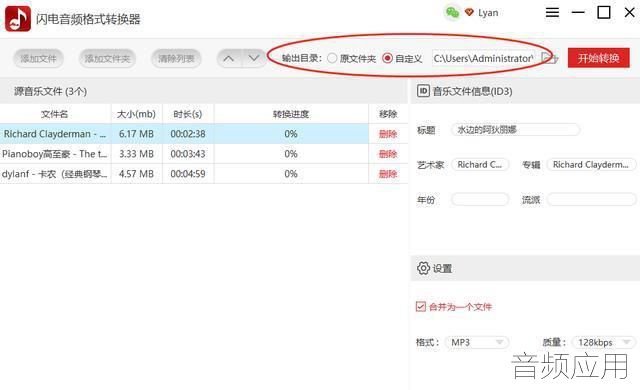The width and height of the screenshot is (640, 390).
Task: Click the Lyan user name
Action: coord(488,13)
